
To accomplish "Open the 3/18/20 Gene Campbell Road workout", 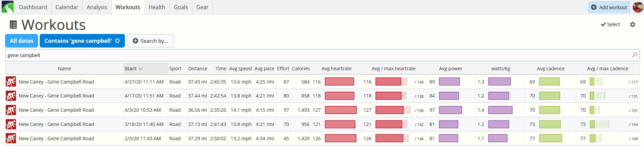I will click(x=56, y=124).
